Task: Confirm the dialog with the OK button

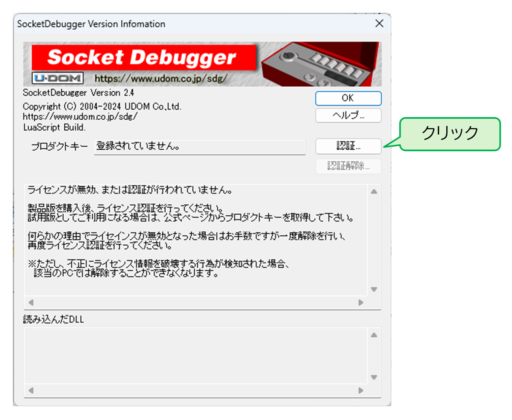Action: (348, 98)
